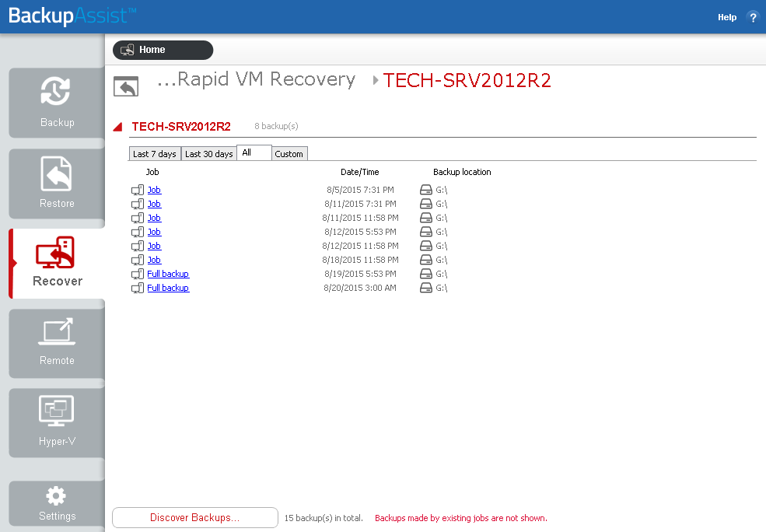The image size is (766, 532).
Task: Click the back arrow icon beside Rapid VM Recovery
Action: click(126, 87)
